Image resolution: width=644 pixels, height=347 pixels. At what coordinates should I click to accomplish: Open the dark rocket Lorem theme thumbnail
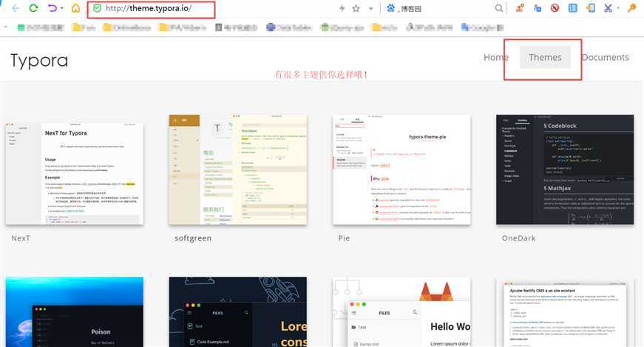point(238,312)
